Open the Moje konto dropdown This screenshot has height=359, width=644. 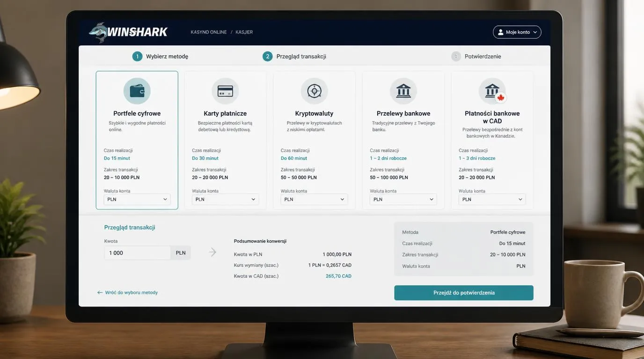pyautogui.click(x=517, y=32)
